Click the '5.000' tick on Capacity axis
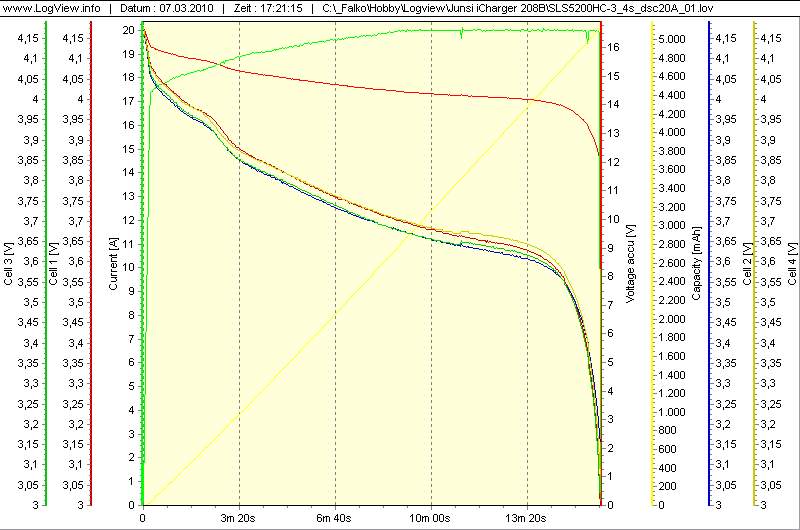 672,39
